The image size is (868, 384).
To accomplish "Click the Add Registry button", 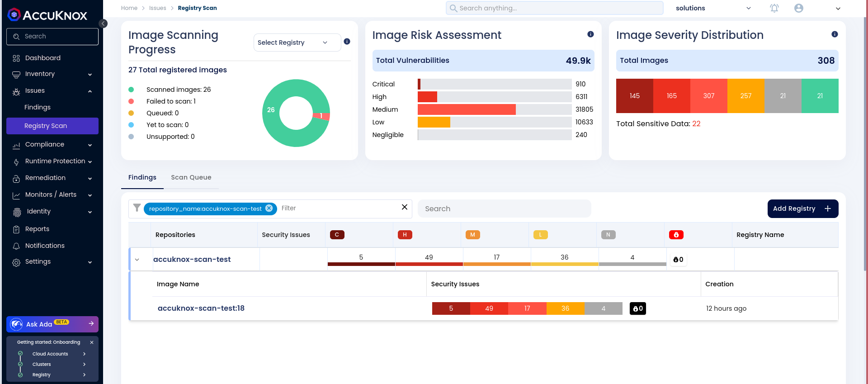I will 803,209.
